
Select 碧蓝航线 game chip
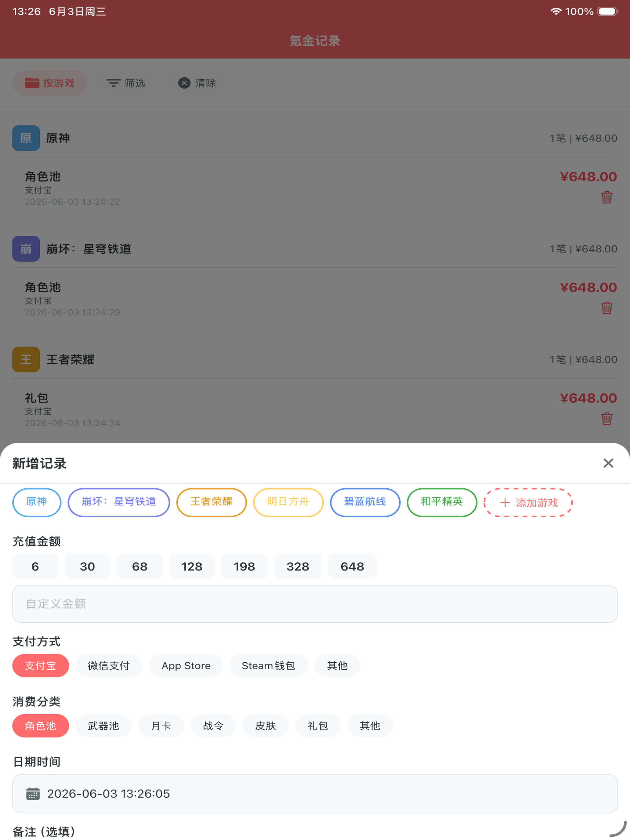click(x=365, y=502)
